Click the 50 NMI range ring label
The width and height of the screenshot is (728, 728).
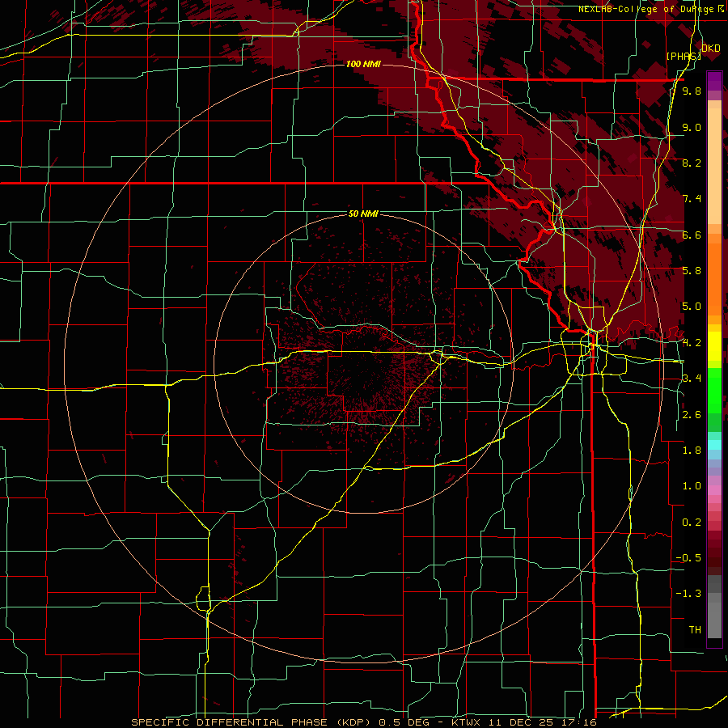point(363,214)
